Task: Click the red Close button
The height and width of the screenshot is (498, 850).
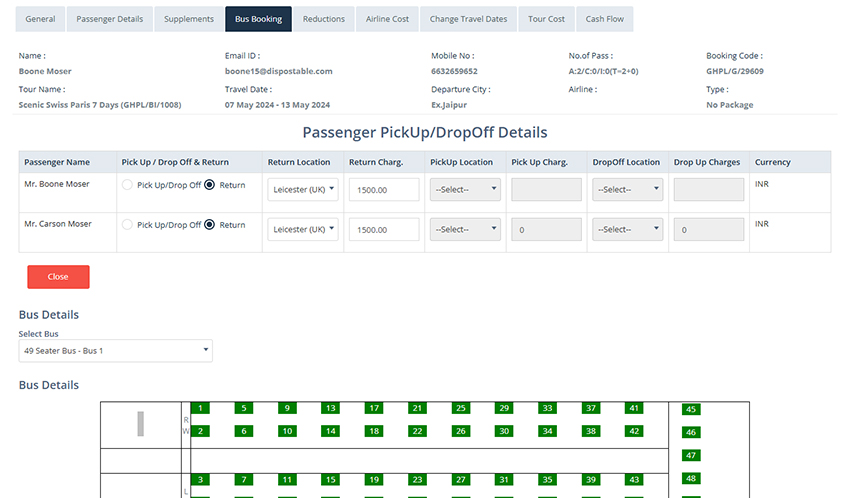Action: click(58, 277)
